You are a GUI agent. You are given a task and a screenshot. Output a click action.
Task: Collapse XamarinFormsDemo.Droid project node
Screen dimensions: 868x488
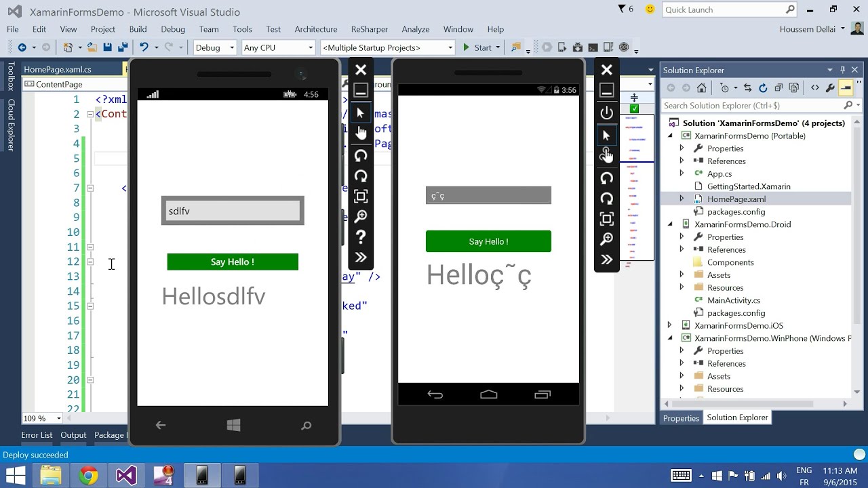(671, 224)
